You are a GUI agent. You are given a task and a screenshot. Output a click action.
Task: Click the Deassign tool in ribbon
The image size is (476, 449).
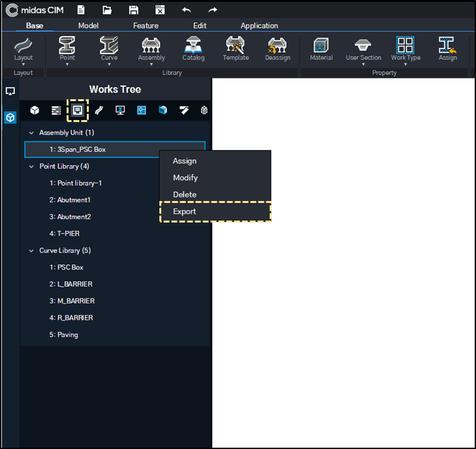click(278, 48)
